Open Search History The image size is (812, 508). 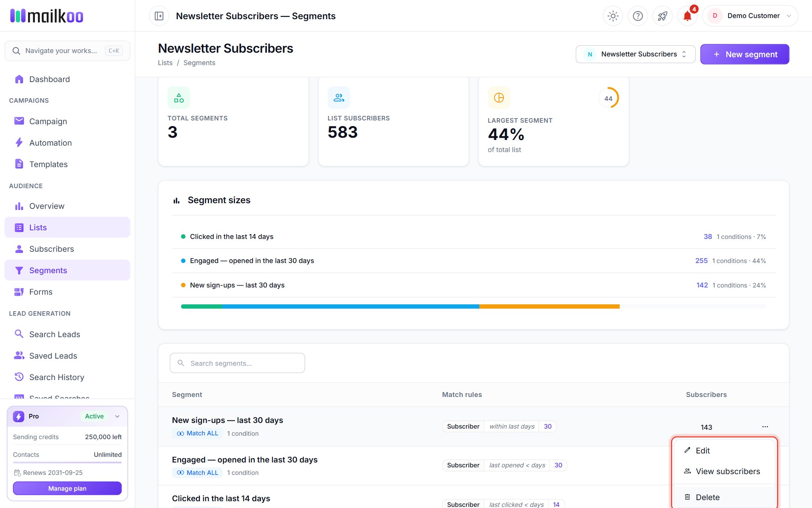(67, 377)
